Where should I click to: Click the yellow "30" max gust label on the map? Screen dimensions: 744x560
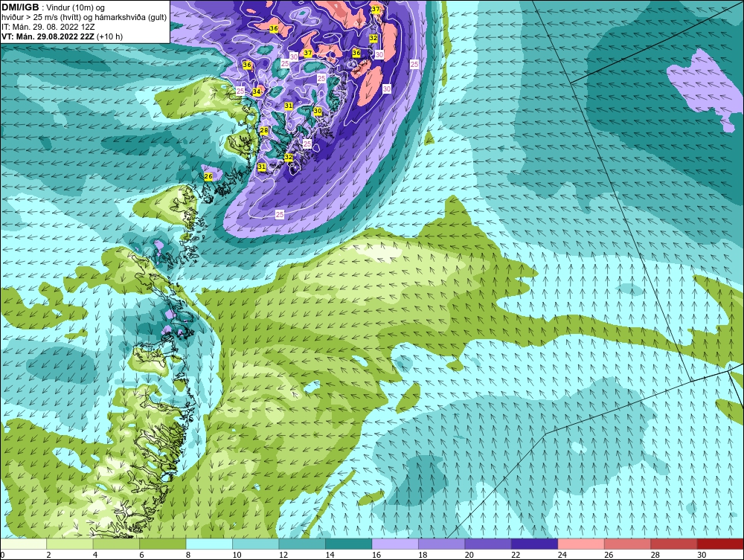[318, 111]
